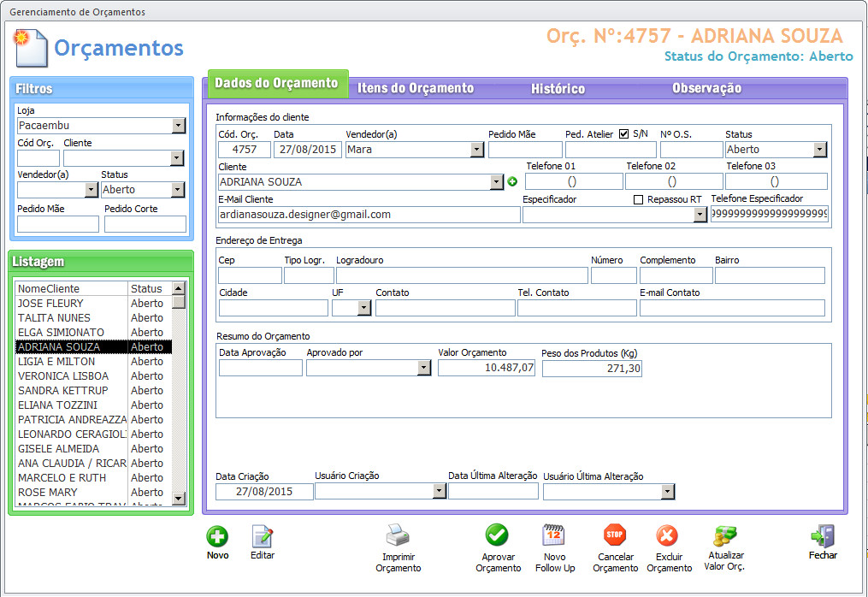Open the UF dropdown

(x=363, y=308)
